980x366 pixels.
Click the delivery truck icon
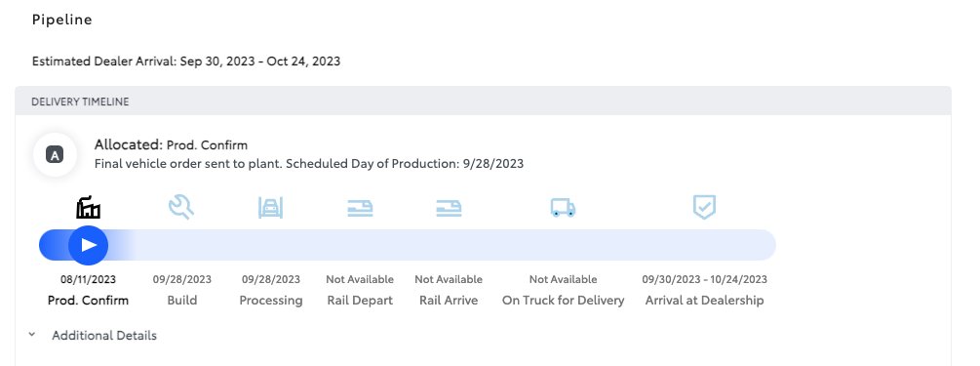tap(563, 207)
